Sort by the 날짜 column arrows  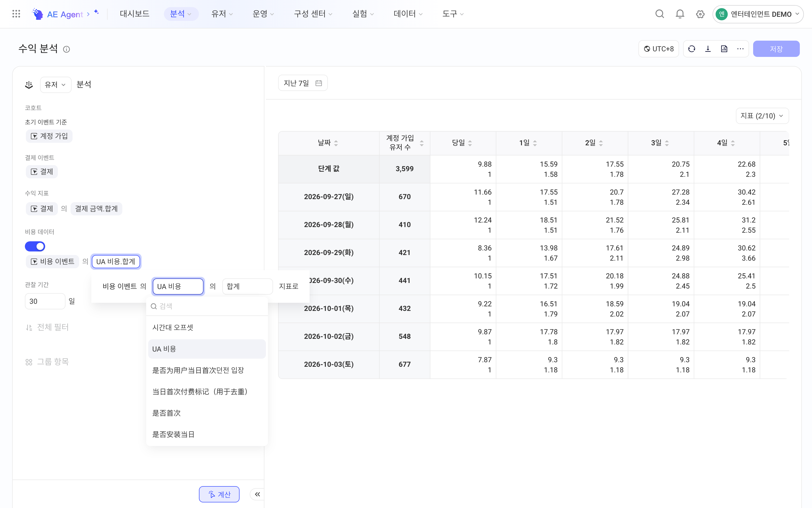336,143
